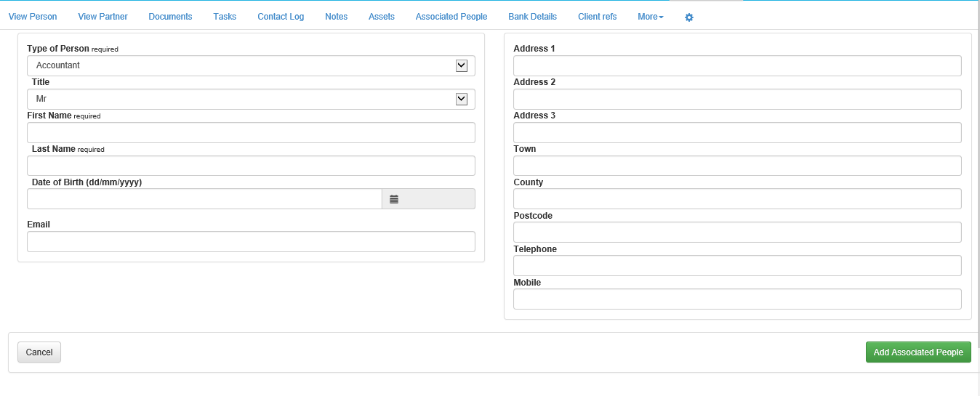Click into the First Name field
Image resolution: width=980 pixels, height=396 pixels.
[251, 133]
